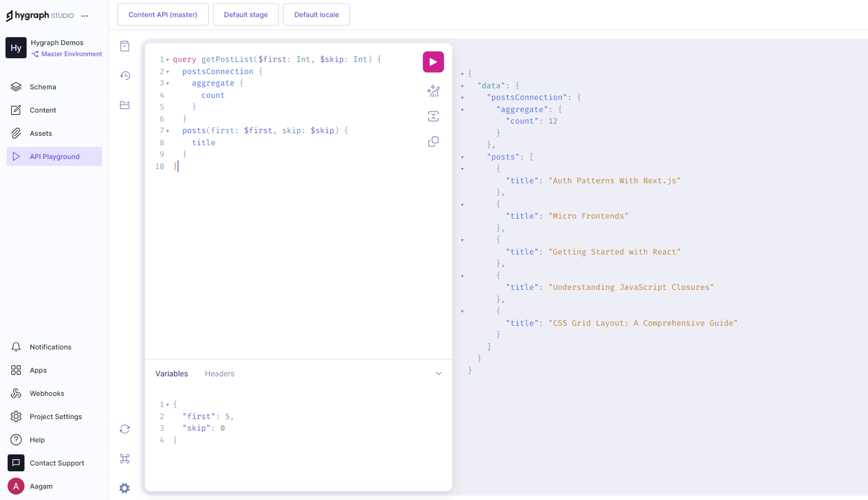Switch to the Headers tab

[220, 373]
